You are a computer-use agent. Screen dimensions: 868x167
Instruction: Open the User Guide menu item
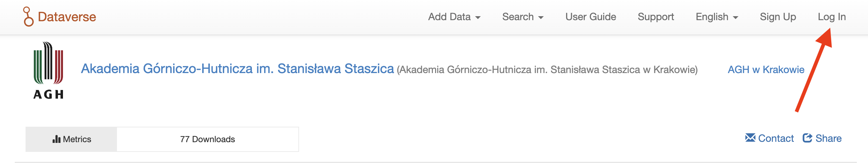[x=591, y=17]
